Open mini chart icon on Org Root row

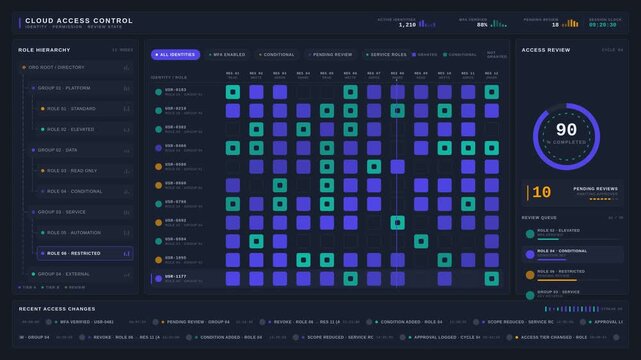(127, 68)
